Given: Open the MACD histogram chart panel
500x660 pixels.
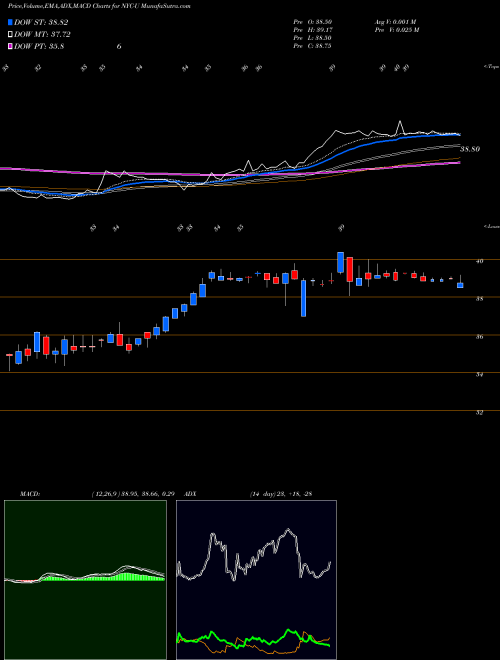Looking at the screenshot, I should coord(85,580).
